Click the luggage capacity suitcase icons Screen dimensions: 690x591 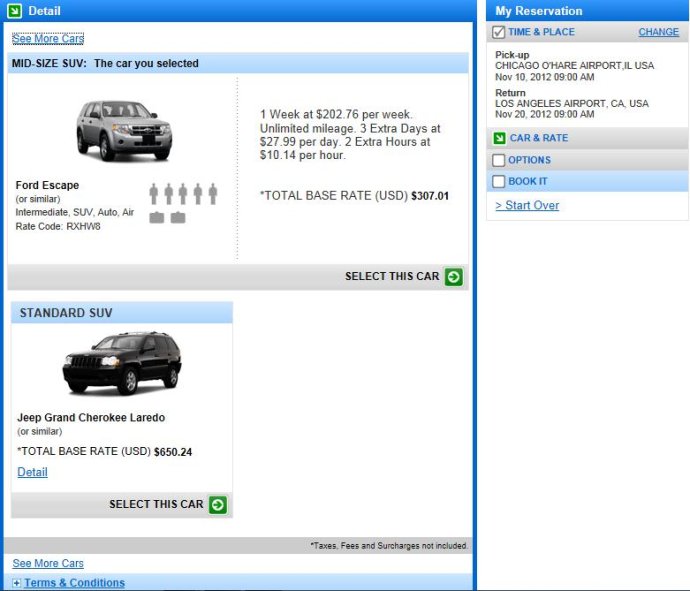pyautogui.click(x=167, y=217)
